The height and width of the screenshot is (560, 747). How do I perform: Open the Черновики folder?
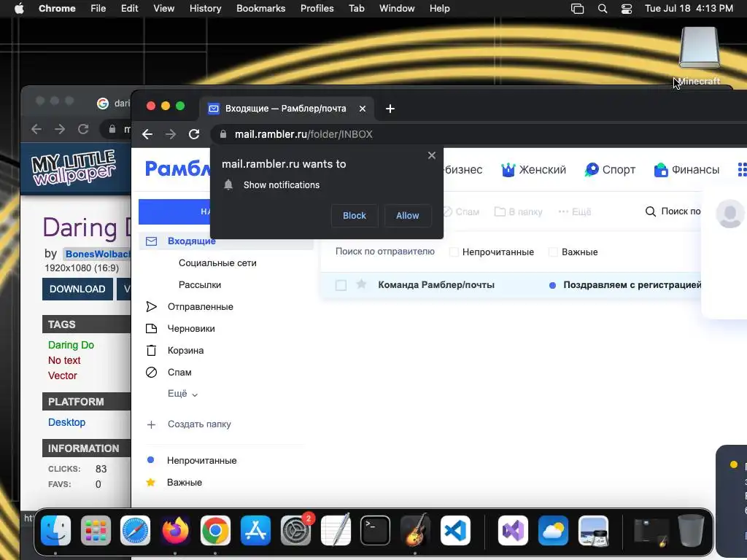coord(191,329)
